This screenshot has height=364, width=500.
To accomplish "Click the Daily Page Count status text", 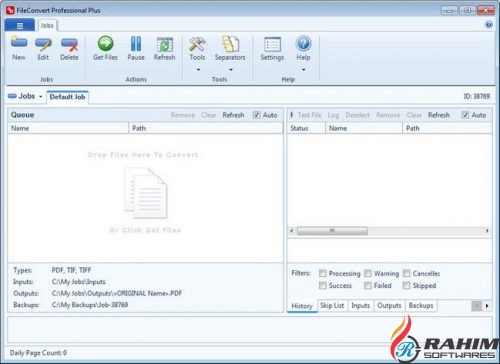I will [x=38, y=353].
